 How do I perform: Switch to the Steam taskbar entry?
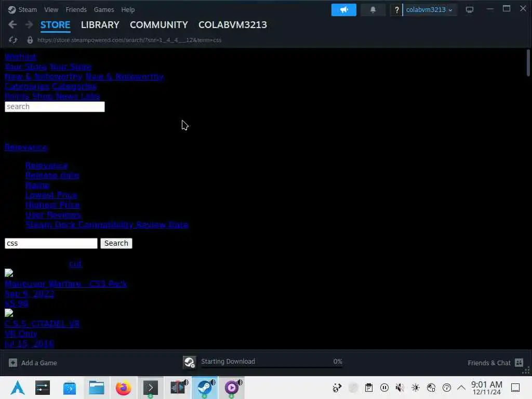click(x=205, y=388)
